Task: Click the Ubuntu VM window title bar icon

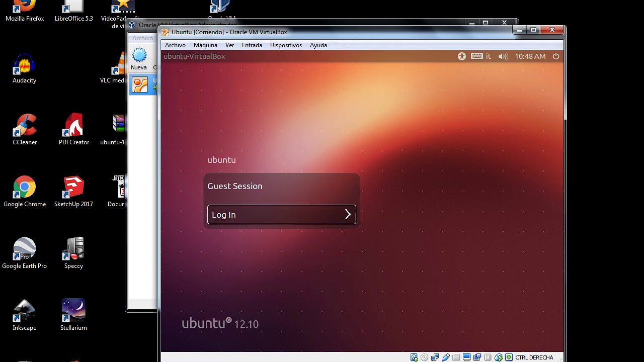Action: coord(165,32)
